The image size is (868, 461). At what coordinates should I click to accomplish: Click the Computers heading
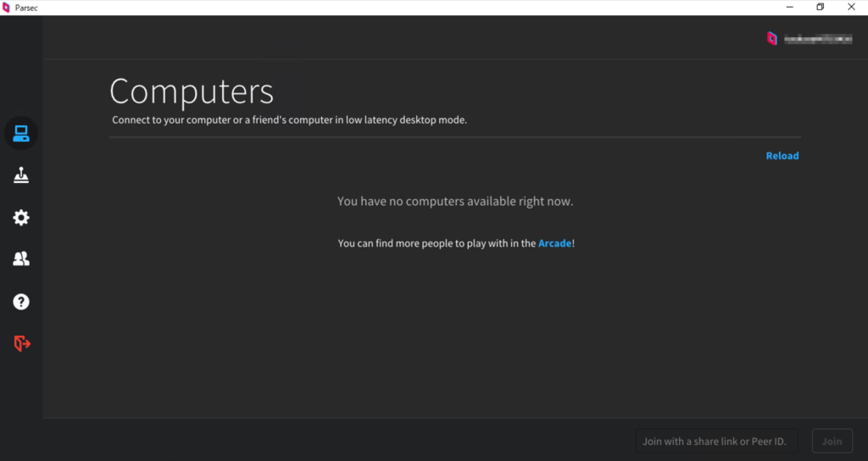click(x=192, y=91)
